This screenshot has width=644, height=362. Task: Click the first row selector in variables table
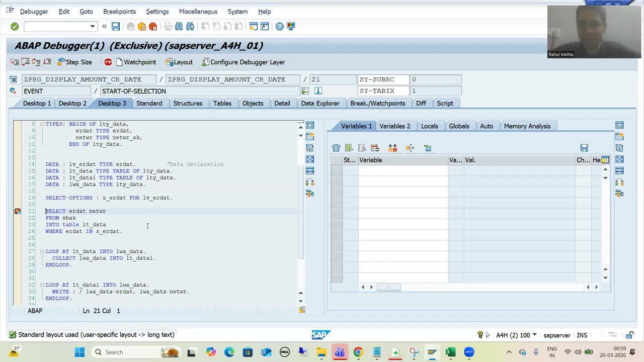pyautogui.click(x=337, y=169)
